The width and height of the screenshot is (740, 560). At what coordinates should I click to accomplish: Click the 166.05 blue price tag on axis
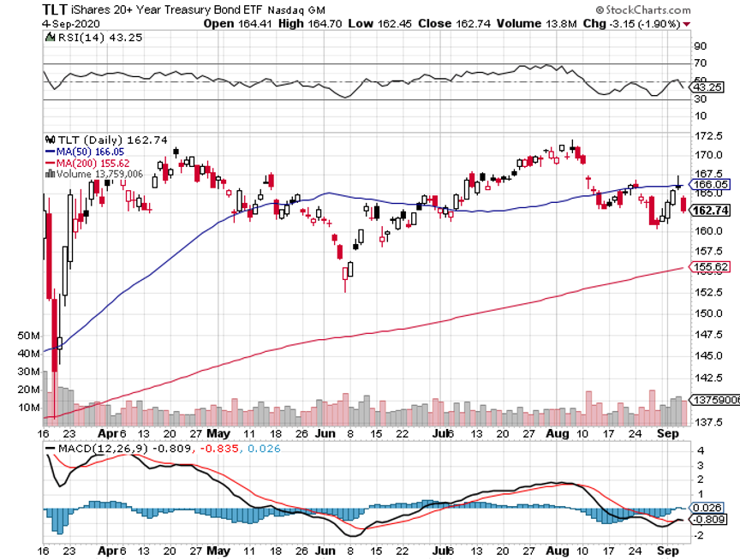[x=709, y=184]
